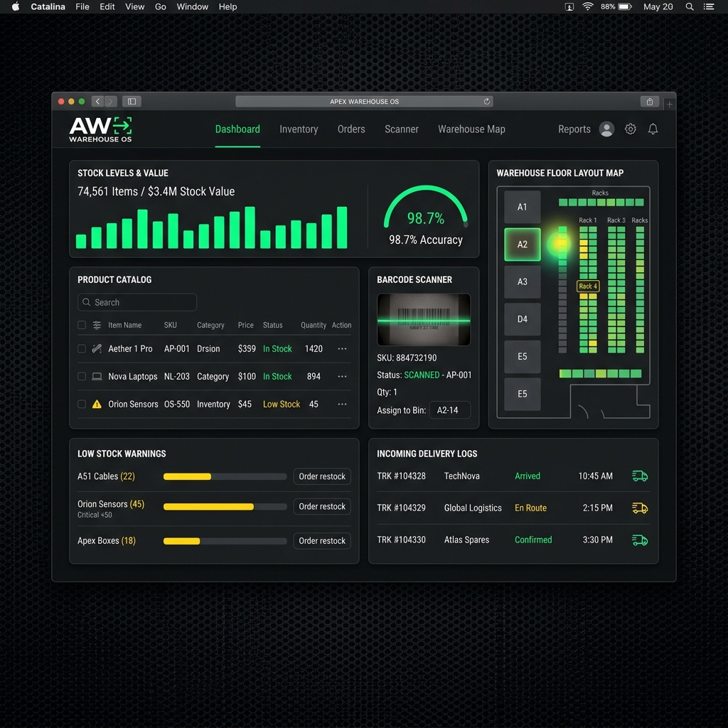
Task: Order restock for Orion Sensors
Action: point(322,506)
